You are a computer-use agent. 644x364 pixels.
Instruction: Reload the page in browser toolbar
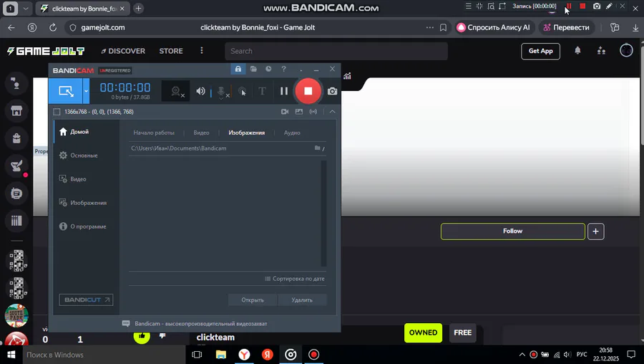[x=52, y=27]
